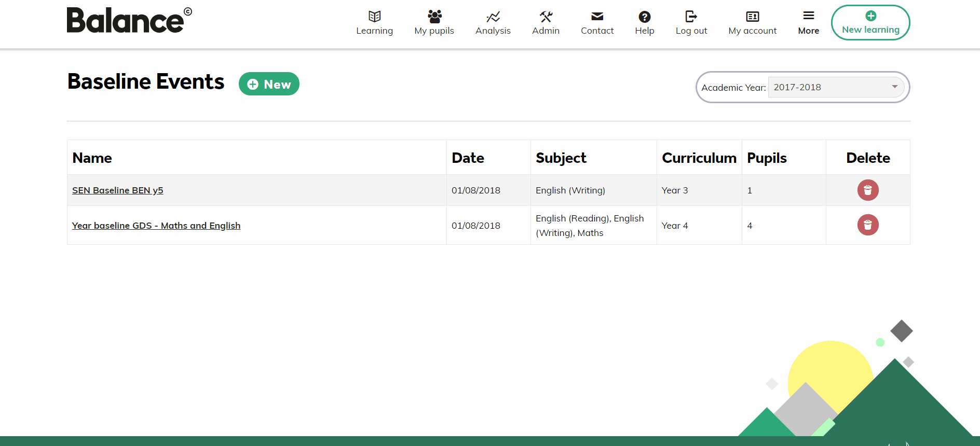Click the Log out icon
Screen dimensions: 980x446
click(691, 17)
